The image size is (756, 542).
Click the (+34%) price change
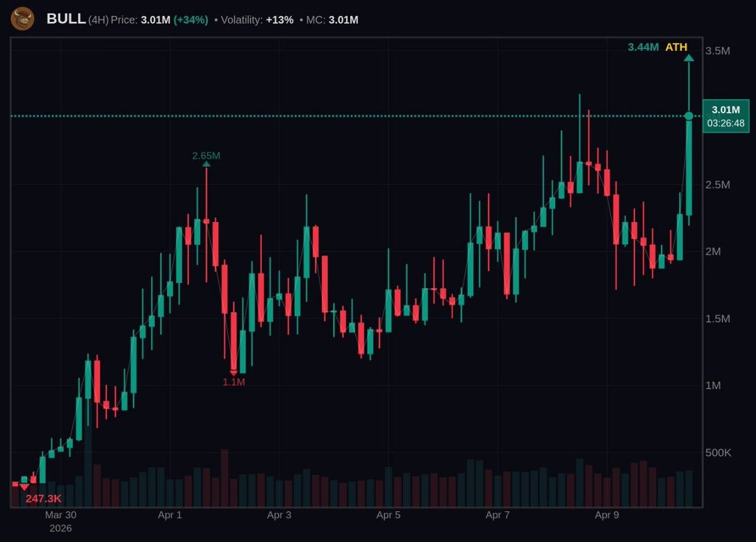point(191,20)
